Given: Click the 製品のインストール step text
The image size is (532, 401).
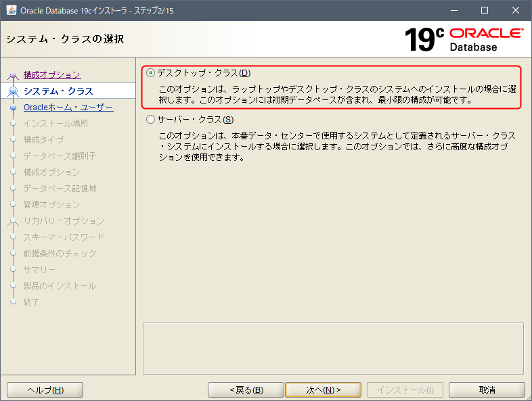Looking at the screenshot, I should [60, 286].
